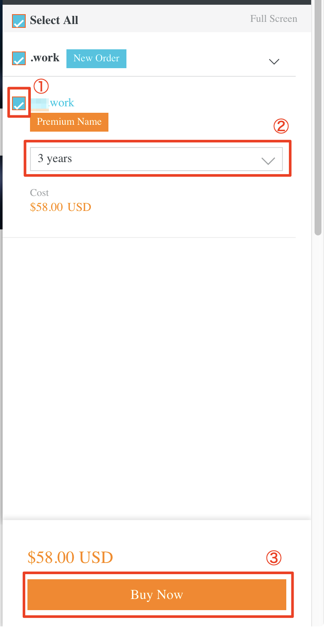Open the 3 years duration dropdown
324x644 pixels.
[146, 159]
